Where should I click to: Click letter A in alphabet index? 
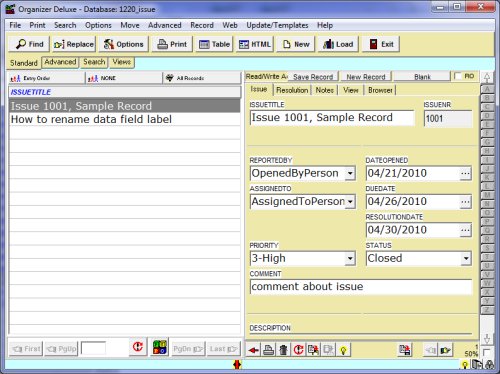(487, 89)
